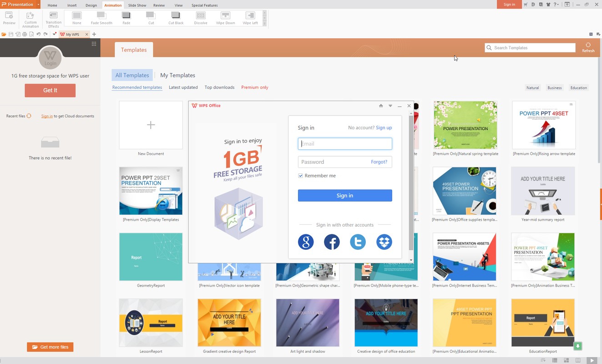The image size is (602, 364).
Task: Click the Password input field
Action: [345, 162]
